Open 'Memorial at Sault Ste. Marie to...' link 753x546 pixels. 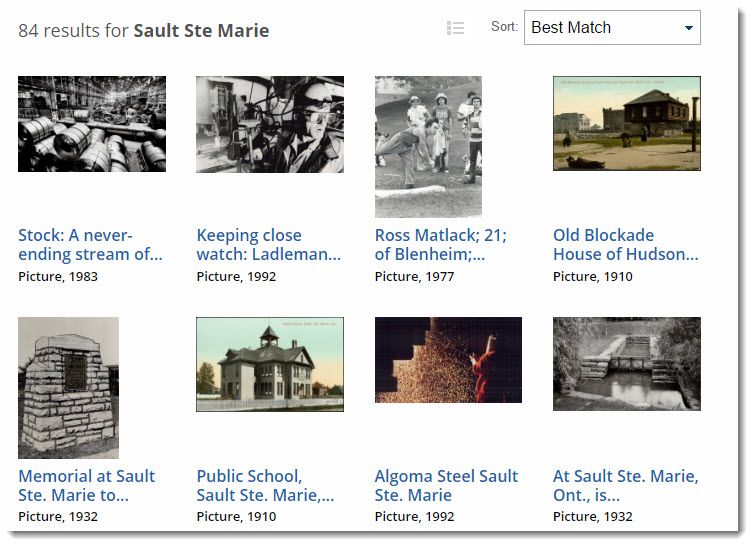tap(87, 485)
